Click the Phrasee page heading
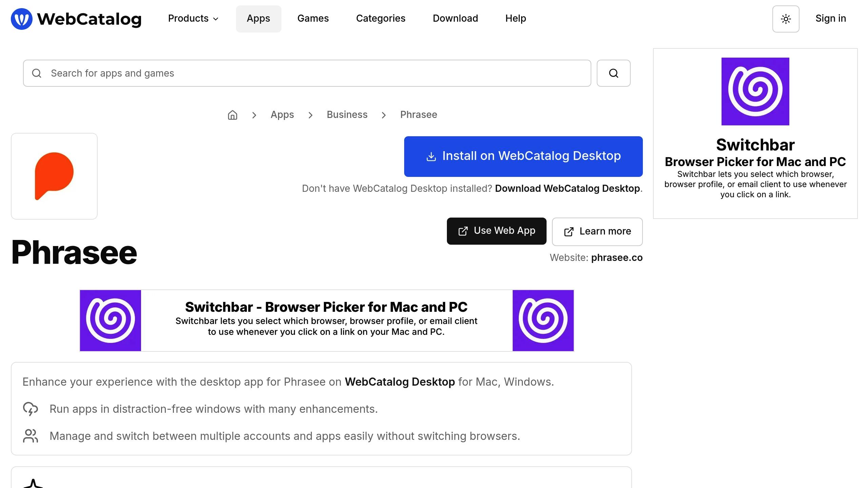 pos(74,252)
